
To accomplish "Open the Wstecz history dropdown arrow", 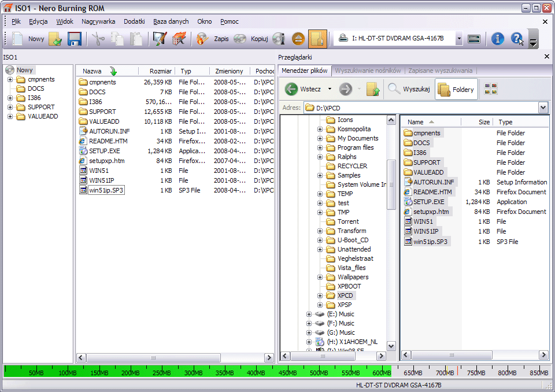I will pos(330,89).
